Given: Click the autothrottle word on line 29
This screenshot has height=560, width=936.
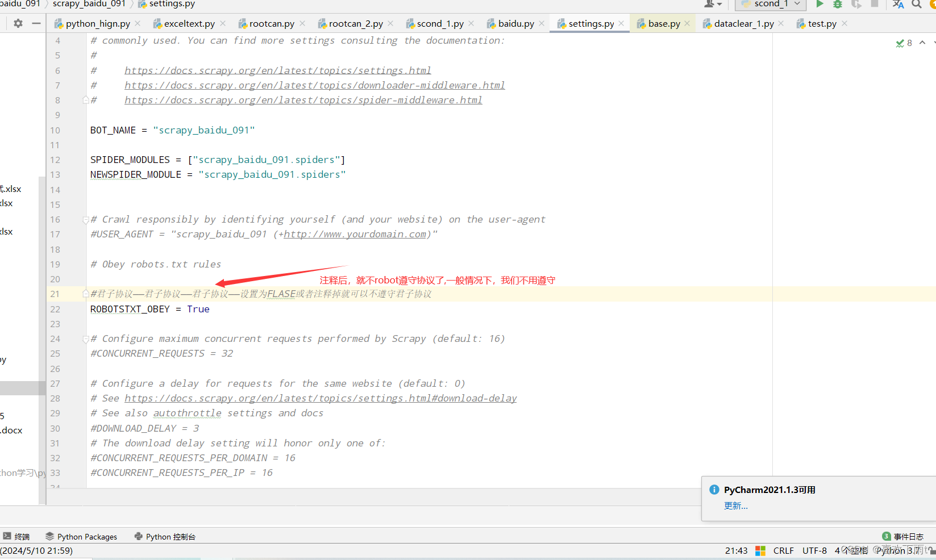Looking at the screenshot, I should point(188,413).
